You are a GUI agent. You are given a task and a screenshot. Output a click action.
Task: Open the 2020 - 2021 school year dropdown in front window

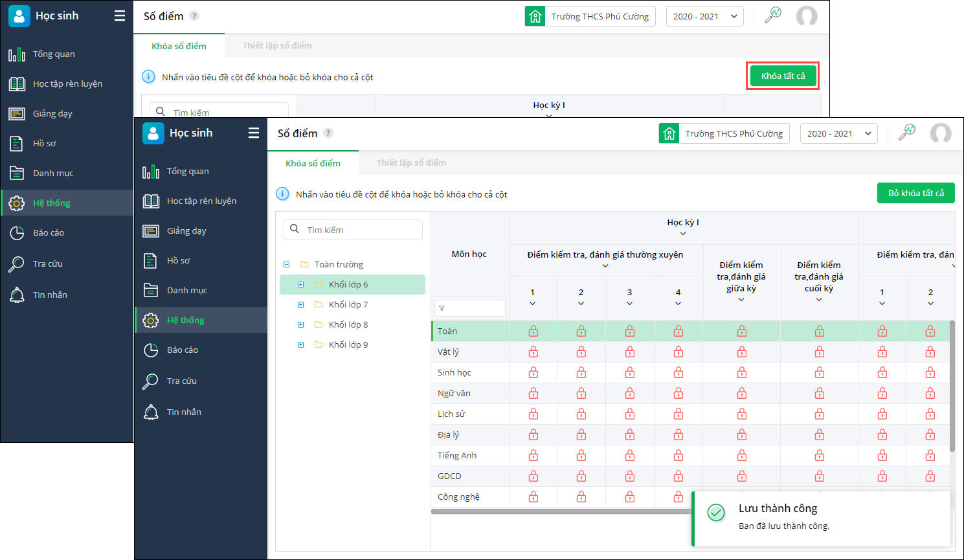838,133
